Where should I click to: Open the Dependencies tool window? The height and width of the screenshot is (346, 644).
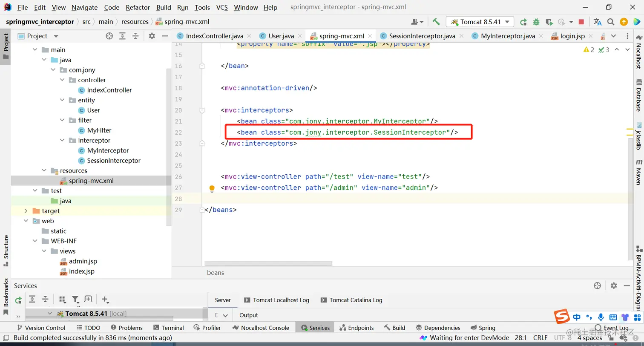pos(438,328)
